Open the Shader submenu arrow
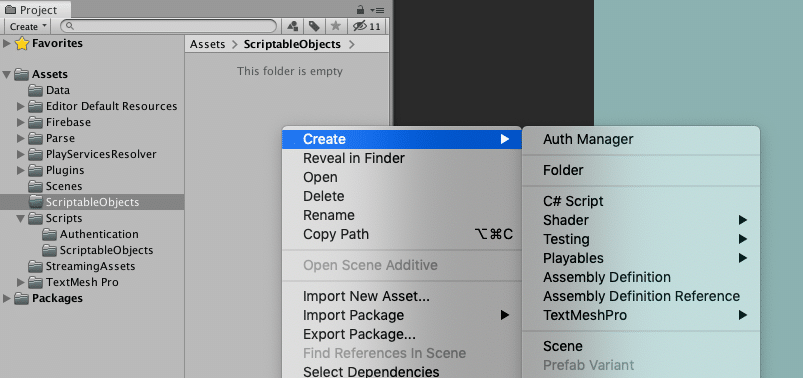Screen dimensions: 803x378 tap(743, 220)
